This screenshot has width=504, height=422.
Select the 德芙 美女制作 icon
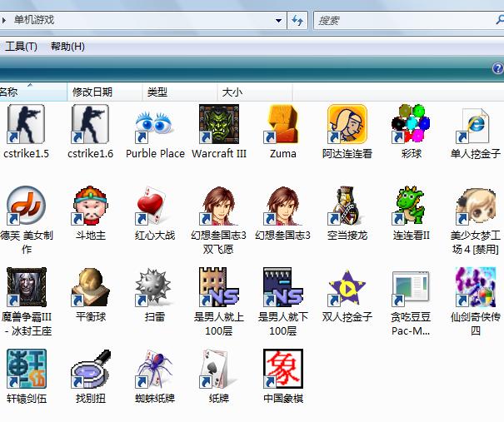(26, 206)
